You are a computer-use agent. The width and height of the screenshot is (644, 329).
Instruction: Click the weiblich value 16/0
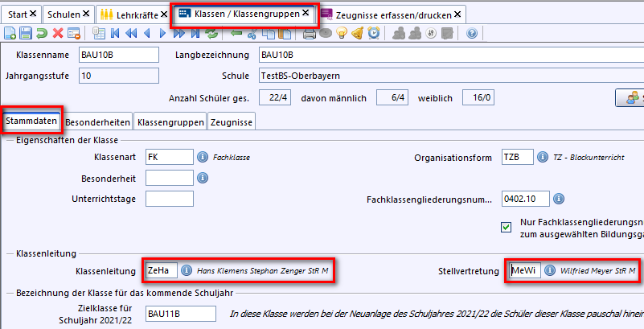pyautogui.click(x=478, y=98)
